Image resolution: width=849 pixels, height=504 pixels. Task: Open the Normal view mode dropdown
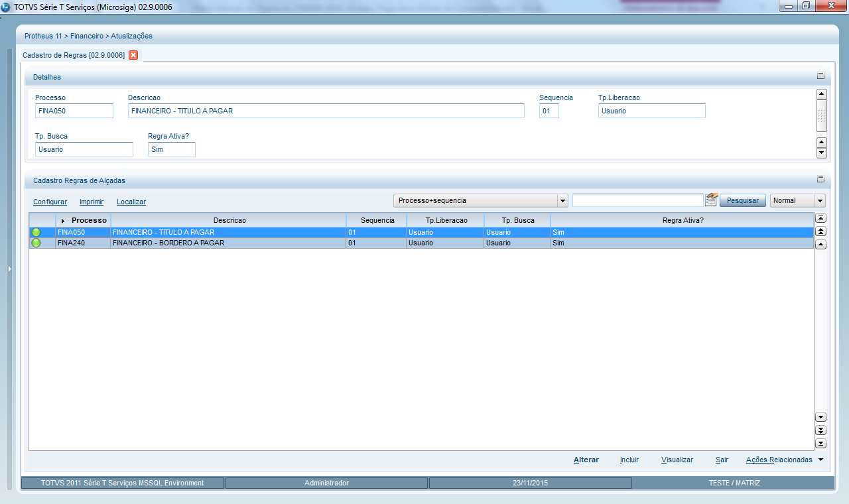(x=820, y=200)
